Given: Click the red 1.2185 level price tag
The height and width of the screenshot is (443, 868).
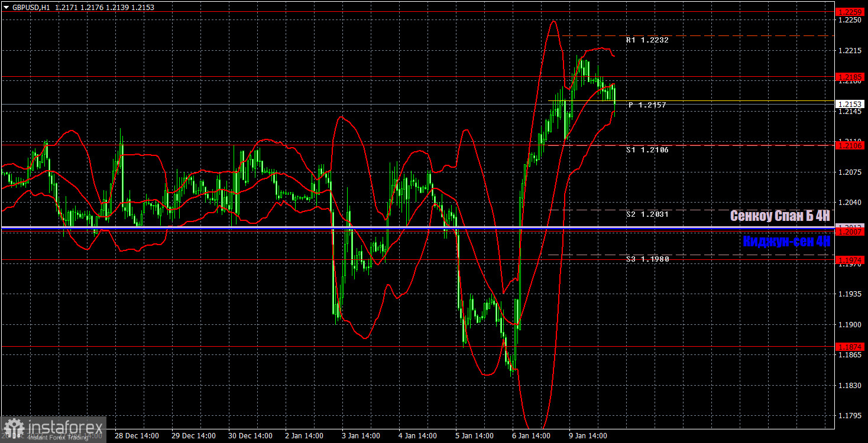Looking at the screenshot, I should [850, 77].
